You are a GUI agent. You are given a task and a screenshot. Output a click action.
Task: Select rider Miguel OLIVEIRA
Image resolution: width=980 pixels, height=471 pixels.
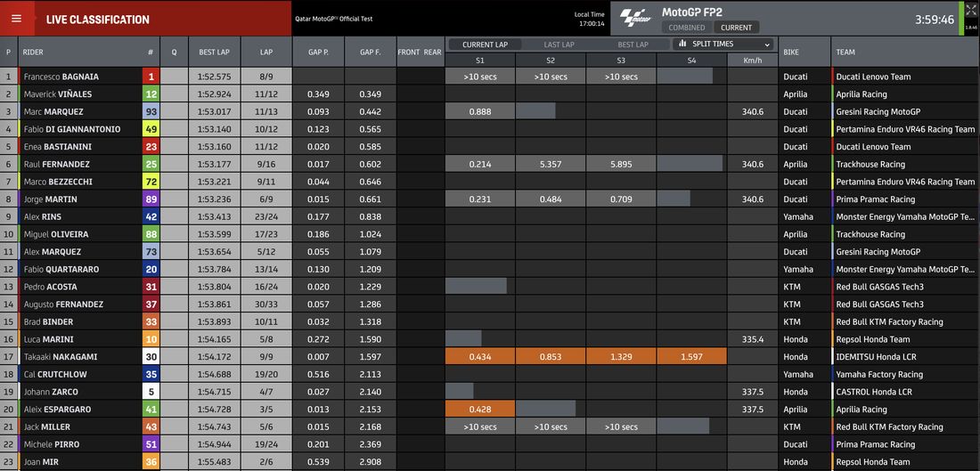tap(55, 234)
